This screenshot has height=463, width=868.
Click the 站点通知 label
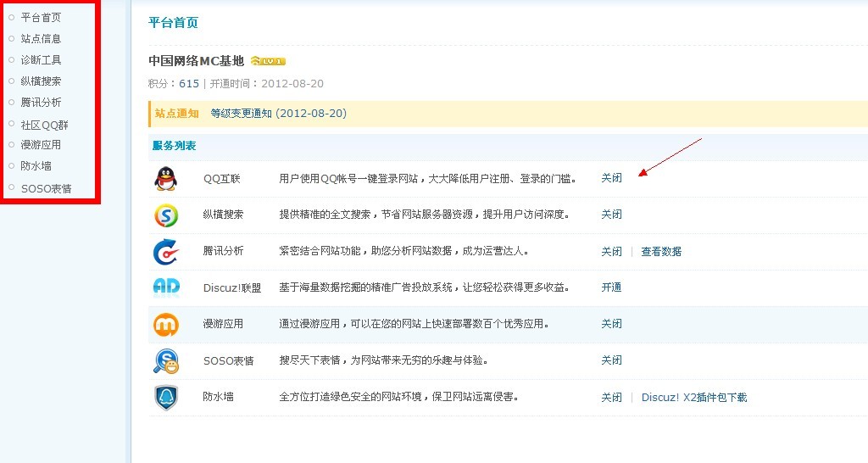(x=176, y=114)
